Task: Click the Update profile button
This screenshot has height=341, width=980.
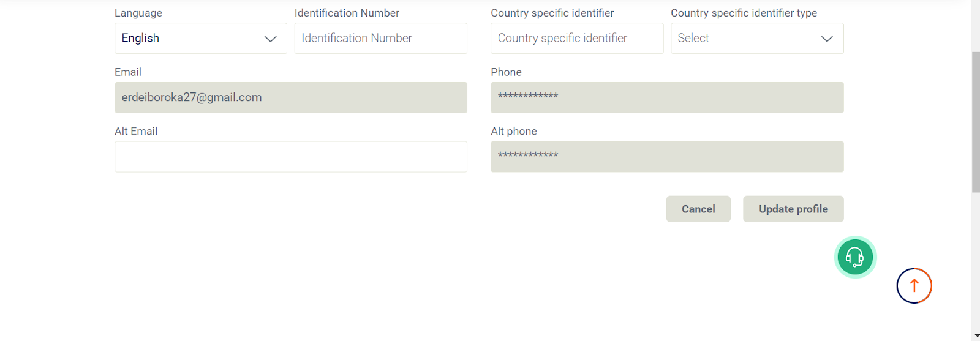Action: coord(793,209)
